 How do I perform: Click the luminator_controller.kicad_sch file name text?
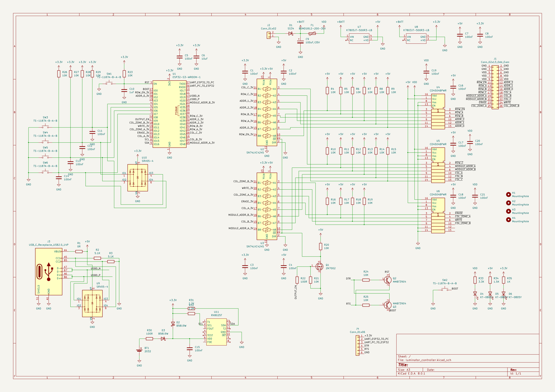(x=428, y=360)
